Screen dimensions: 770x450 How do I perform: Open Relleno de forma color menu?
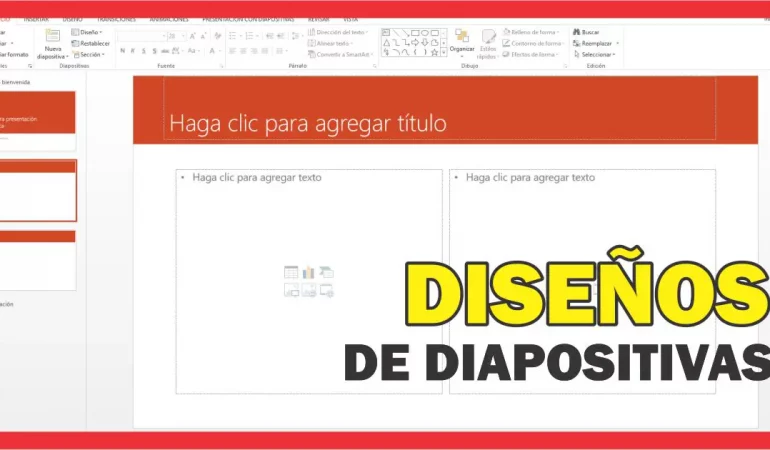[531, 32]
